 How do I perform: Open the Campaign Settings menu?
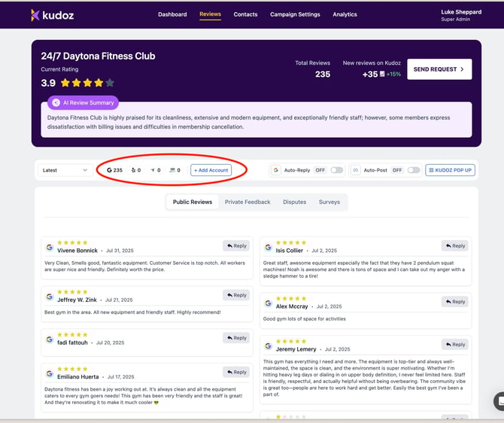click(296, 14)
